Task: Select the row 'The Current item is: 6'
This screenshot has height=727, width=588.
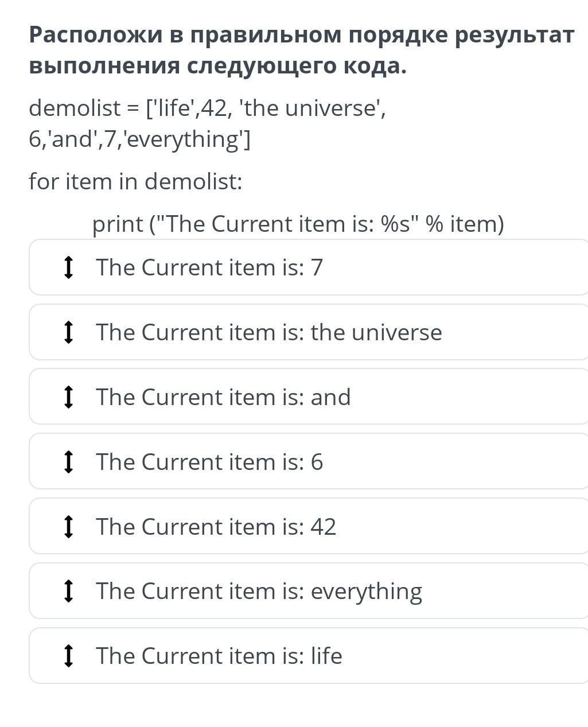Action: 309,462
